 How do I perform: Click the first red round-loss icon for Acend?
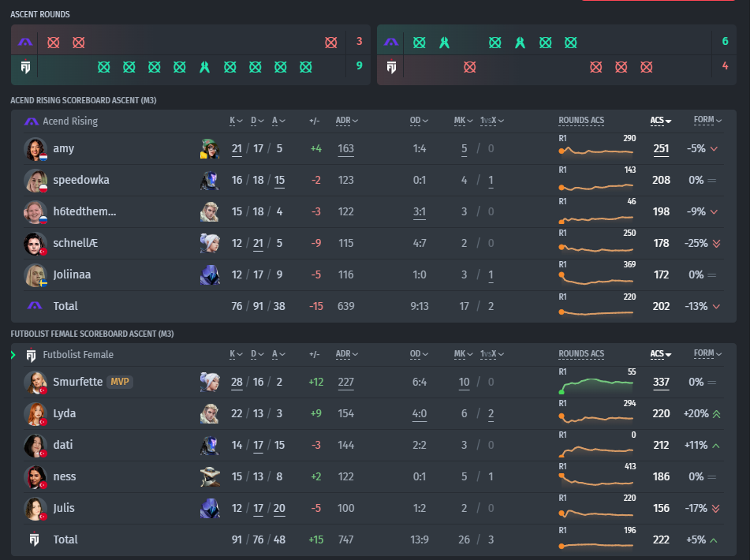click(x=54, y=43)
